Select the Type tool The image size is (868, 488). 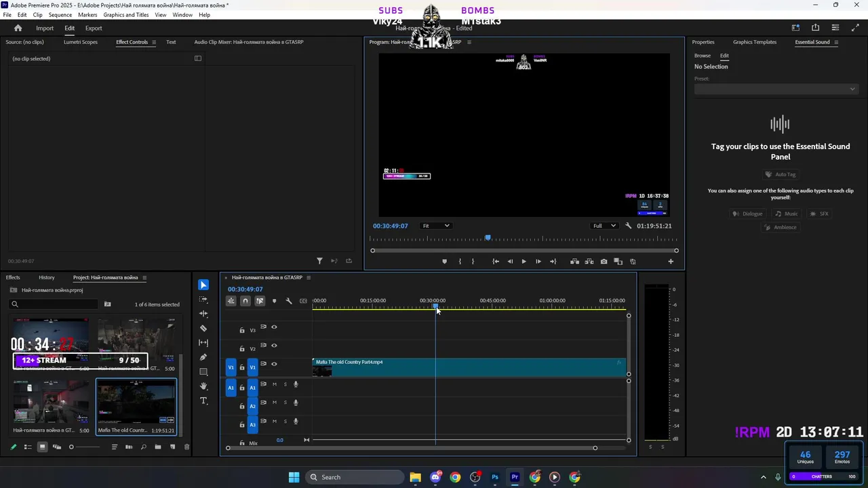(203, 401)
